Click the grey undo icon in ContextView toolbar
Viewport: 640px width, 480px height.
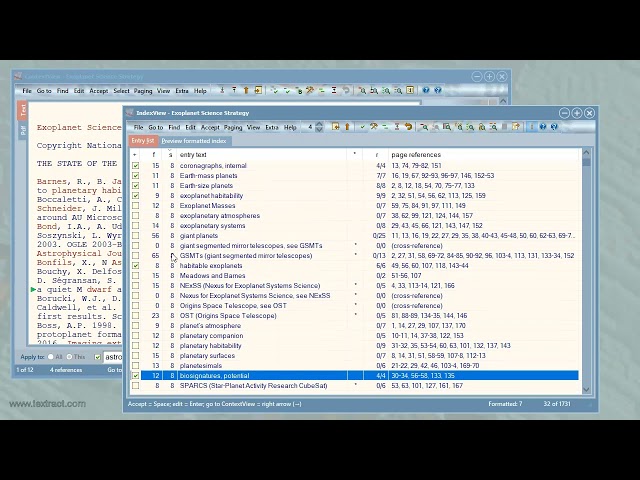tap(346, 90)
